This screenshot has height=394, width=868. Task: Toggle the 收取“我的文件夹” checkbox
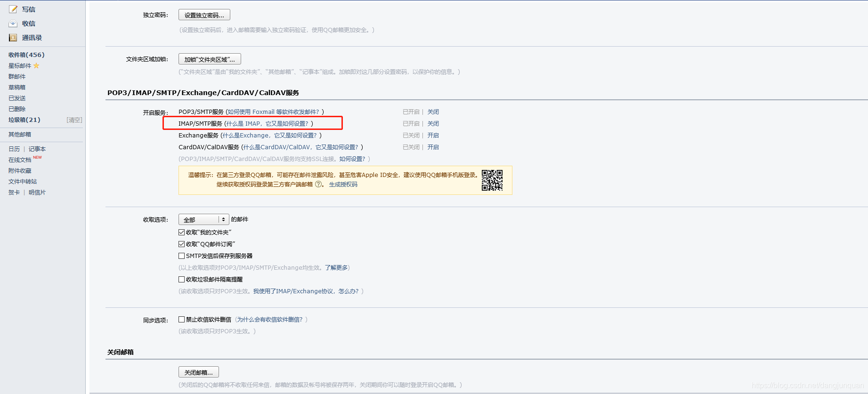[181, 232]
